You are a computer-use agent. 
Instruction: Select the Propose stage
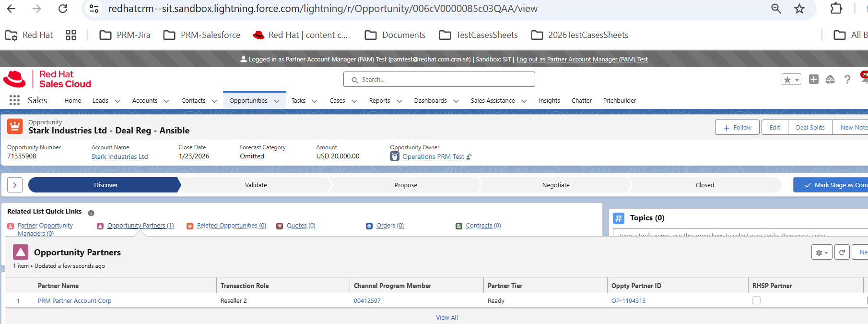(406, 185)
